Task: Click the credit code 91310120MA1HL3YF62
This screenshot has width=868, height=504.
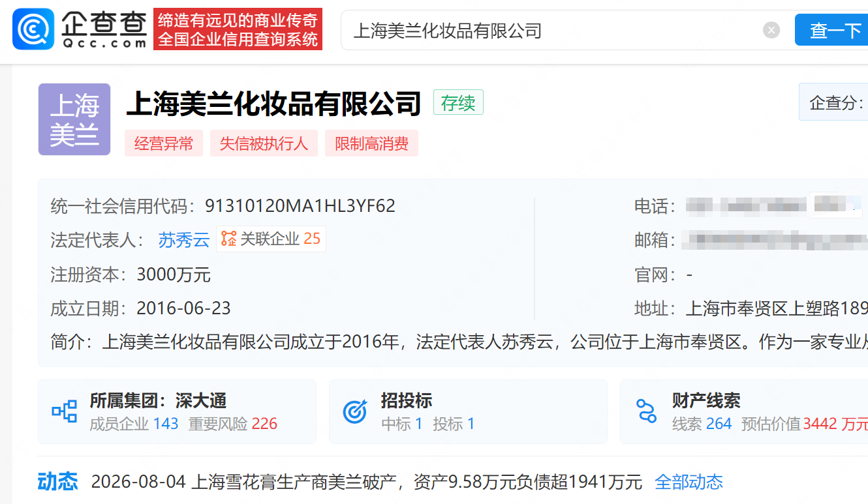Action: 300,206
